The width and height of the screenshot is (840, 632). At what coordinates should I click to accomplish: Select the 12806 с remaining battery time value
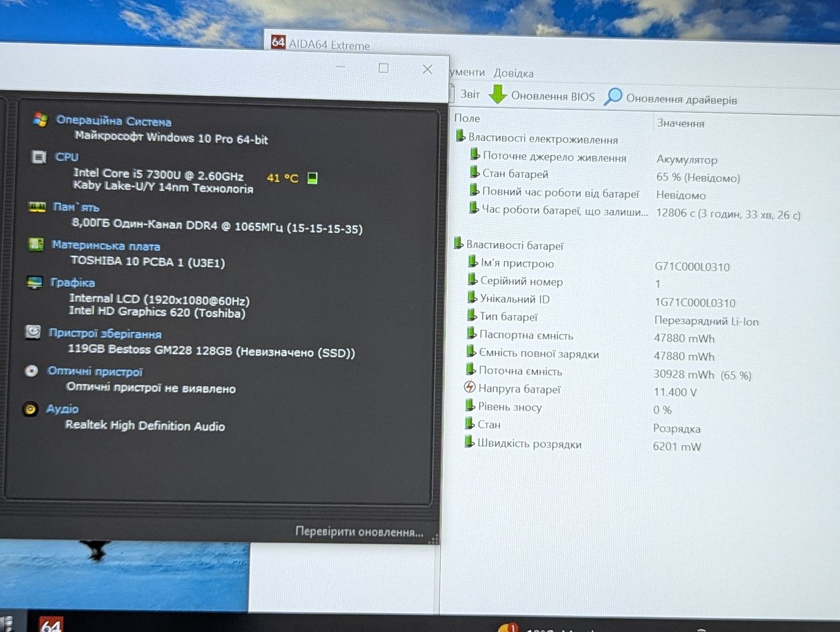(x=728, y=214)
